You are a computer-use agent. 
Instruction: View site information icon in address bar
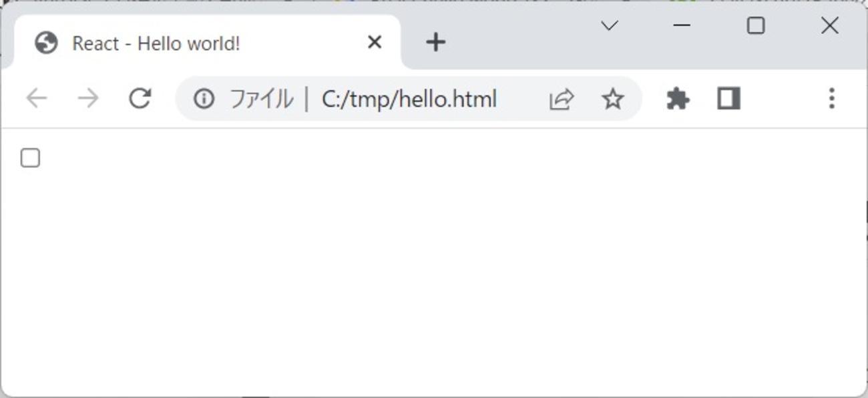click(x=204, y=99)
